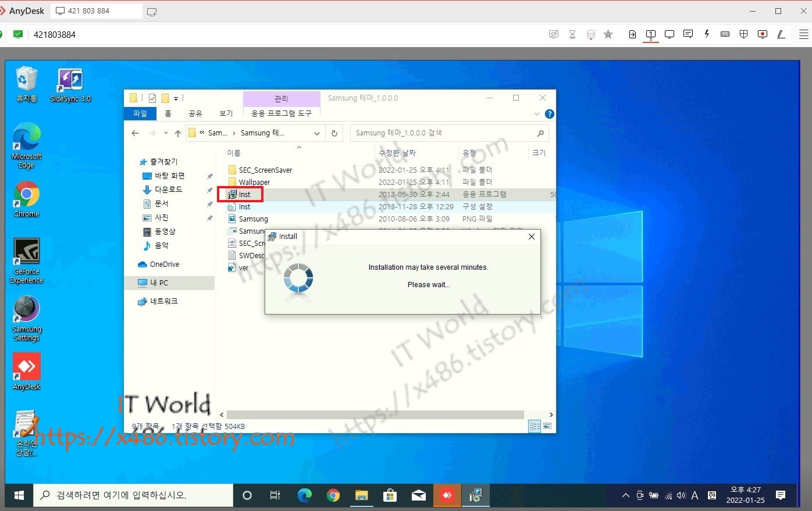Open Task View in remote taskbar
This screenshot has width=812, height=511.
(275, 495)
